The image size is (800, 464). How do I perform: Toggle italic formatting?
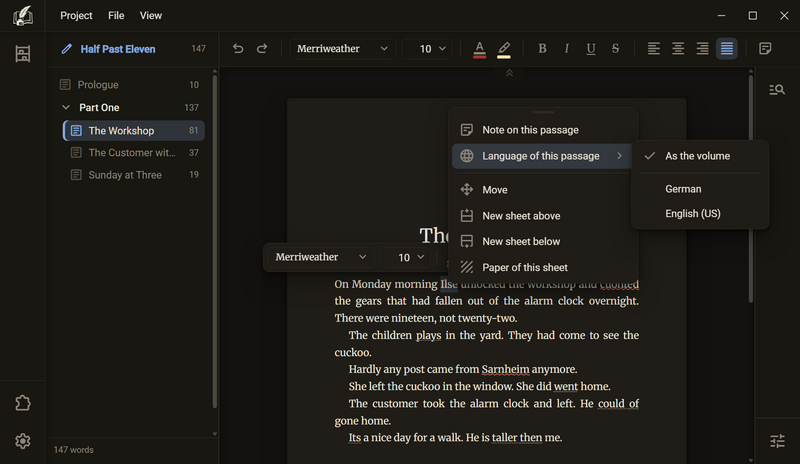tap(566, 48)
